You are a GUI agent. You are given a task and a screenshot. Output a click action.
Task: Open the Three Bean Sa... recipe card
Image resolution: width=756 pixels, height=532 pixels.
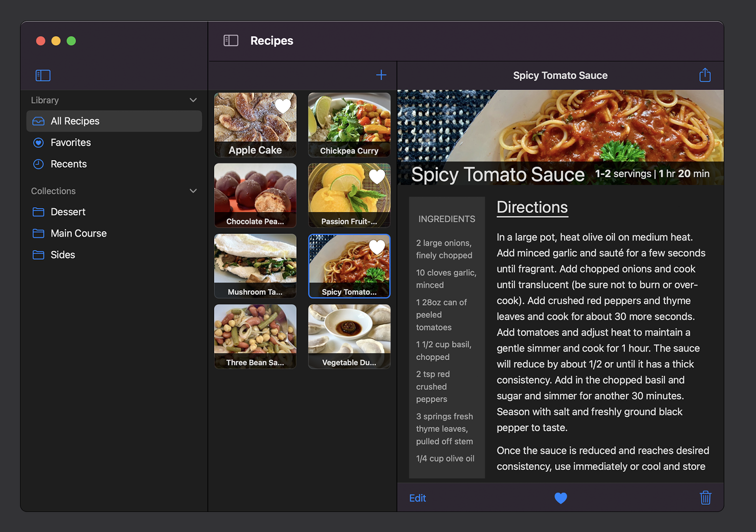coord(255,336)
